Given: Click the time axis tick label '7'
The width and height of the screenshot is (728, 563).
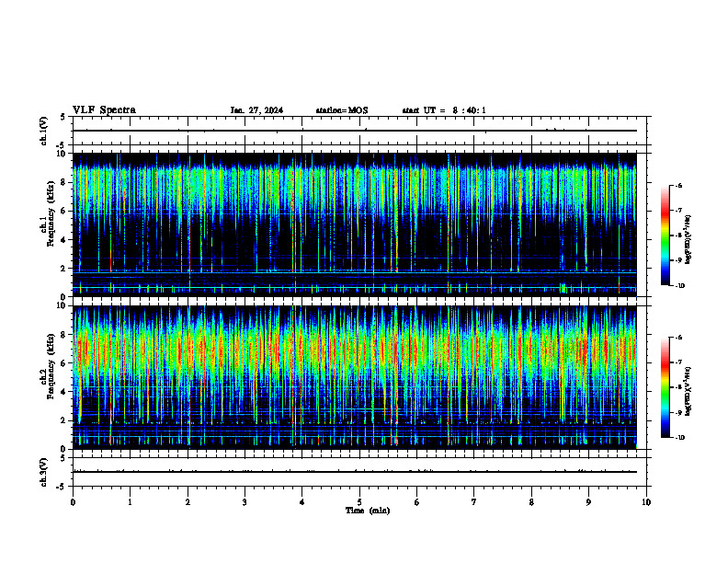Looking at the screenshot, I should point(474,502).
